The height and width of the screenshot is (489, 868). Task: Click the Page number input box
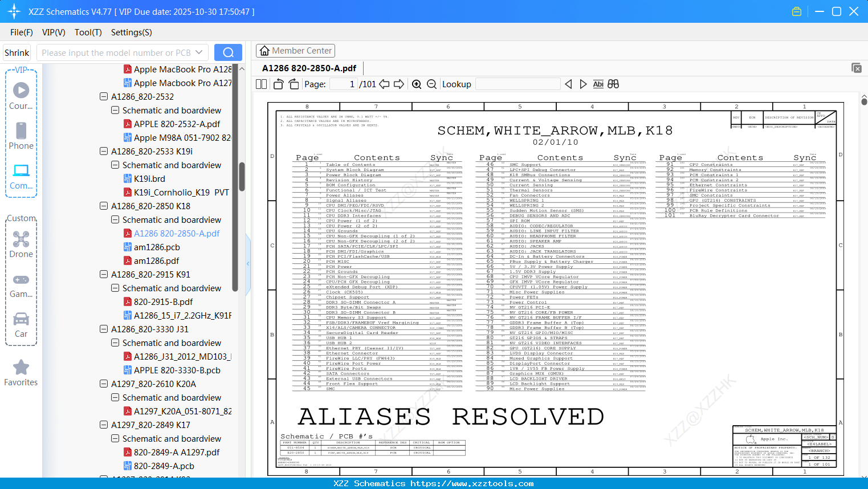(x=343, y=84)
